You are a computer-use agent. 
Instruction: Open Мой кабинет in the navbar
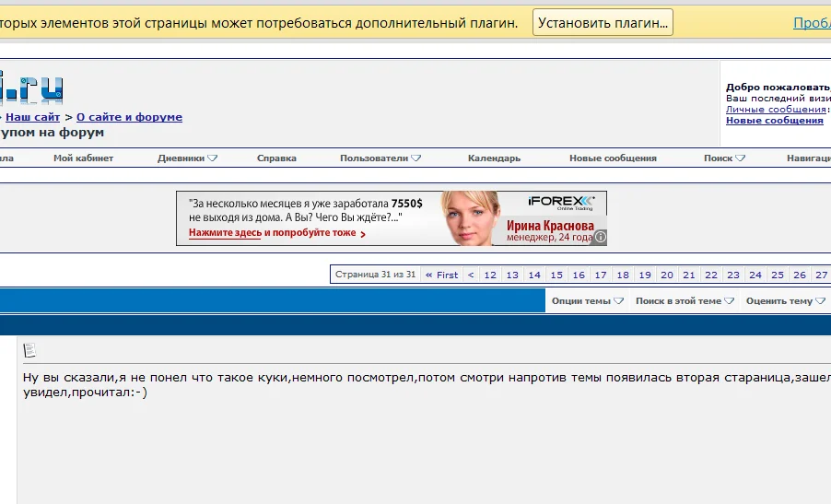click(x=83, y=158)
